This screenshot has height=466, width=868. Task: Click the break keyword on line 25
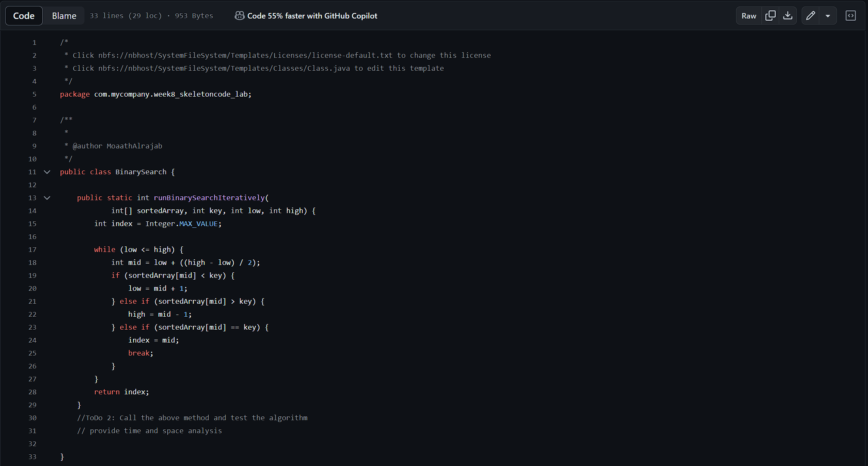[x=139, y=353]
